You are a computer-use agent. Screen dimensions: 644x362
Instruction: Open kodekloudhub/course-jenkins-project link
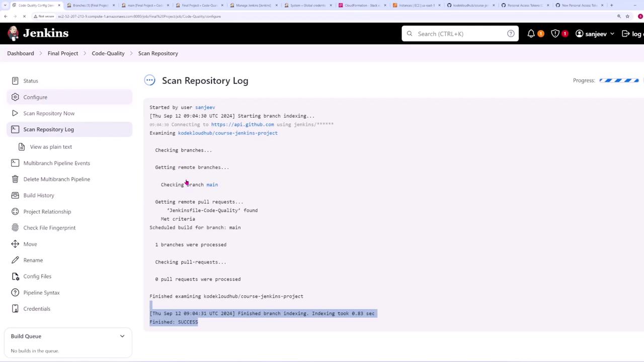click(x=227, y=133)
